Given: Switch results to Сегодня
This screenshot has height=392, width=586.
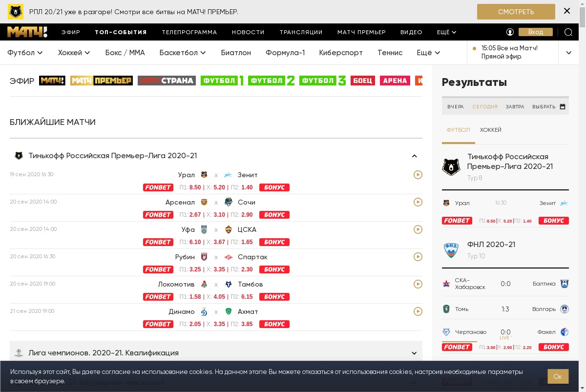Looking at the screenshot, I should pyautogui.click(x=485, y=106).
